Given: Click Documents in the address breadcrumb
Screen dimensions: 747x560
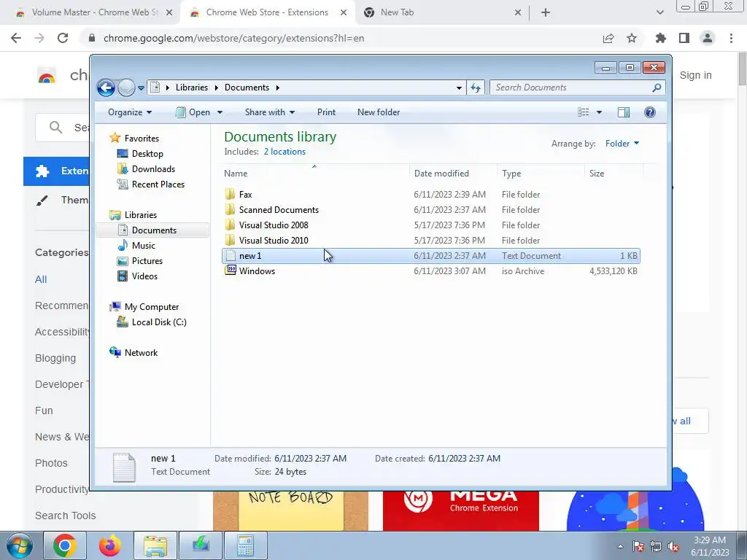Looking at the screenshot, I should [x=247, y=87].
